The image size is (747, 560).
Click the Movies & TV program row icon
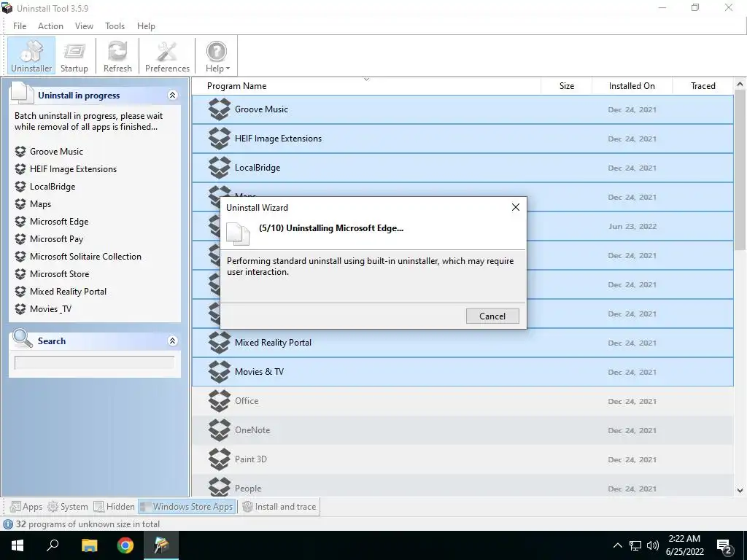click(x=219, y=372)
